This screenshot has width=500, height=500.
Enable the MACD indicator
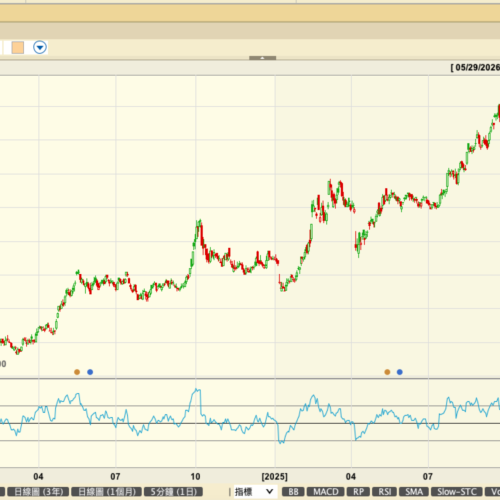(326, 492)
